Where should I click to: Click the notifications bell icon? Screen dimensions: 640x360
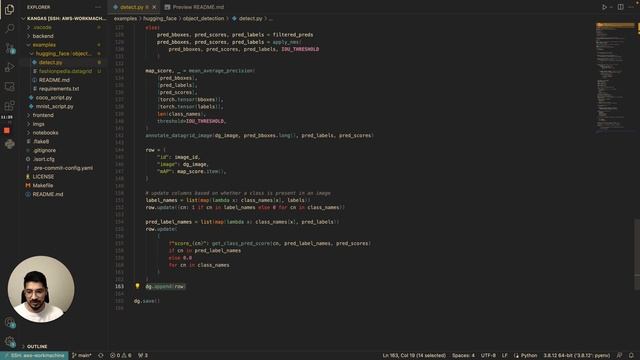pyautogui.click(x=631, y=356)
